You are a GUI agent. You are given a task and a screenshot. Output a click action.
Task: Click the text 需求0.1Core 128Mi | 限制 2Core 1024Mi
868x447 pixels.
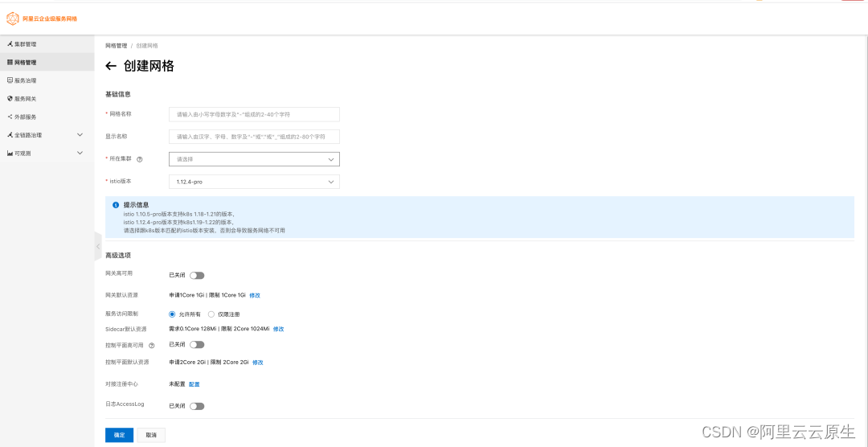[x=219, y=329]
